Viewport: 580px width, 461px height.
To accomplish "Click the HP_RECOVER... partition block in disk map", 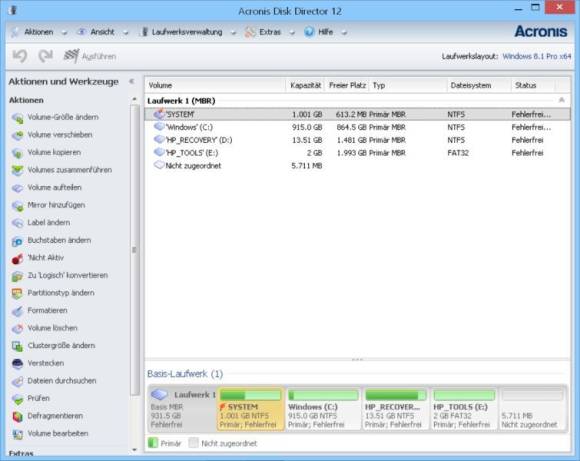I will 395,409.
